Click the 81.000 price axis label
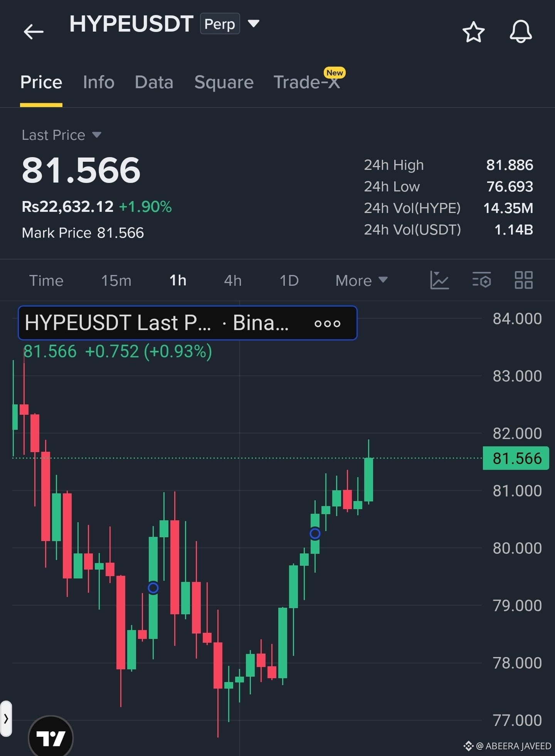The image size is (555, 756). point(517,491)
